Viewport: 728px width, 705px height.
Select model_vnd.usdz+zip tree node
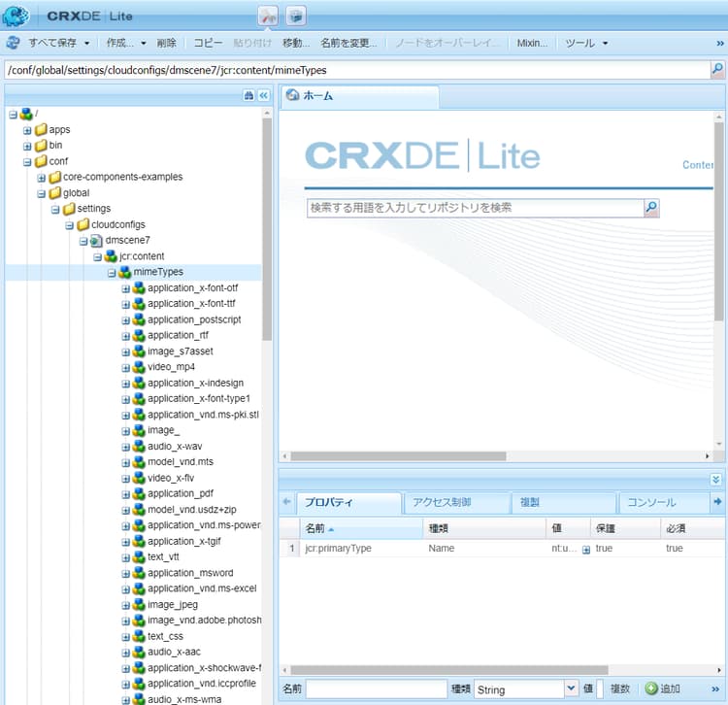(x=192, y=510)
